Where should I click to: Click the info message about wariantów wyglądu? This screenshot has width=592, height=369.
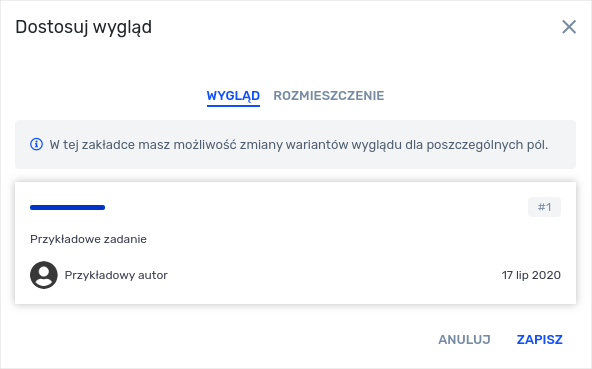298,145
